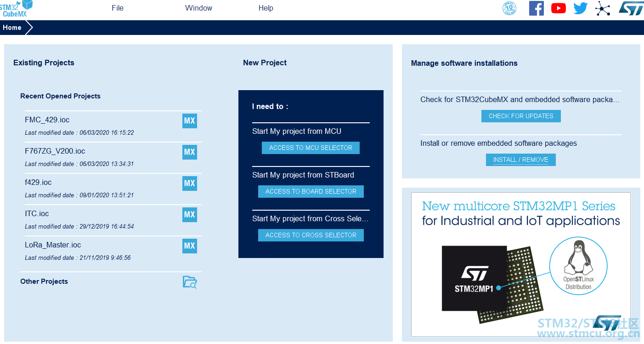Click the STM32CubeMX logo
This screenshot has height=344, width=644.
tap(17, 9)
